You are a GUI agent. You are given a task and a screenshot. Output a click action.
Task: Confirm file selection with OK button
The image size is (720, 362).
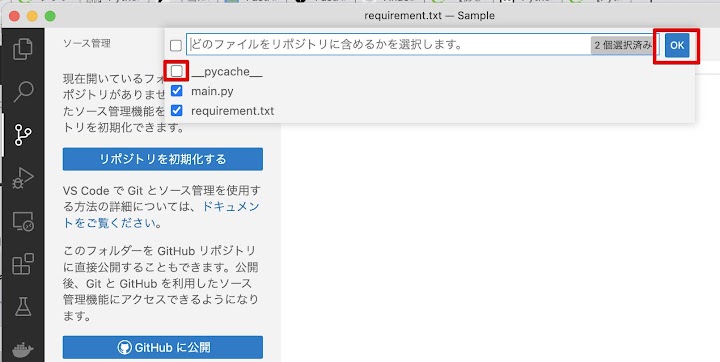[x=677, y=45]
